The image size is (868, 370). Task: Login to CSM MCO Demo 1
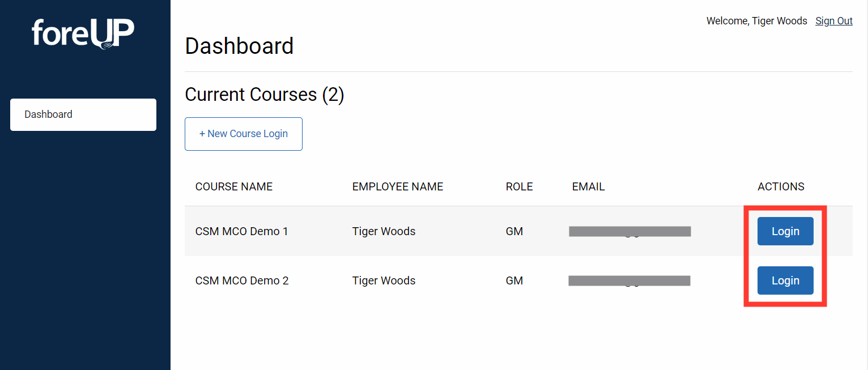pos(785,231)
